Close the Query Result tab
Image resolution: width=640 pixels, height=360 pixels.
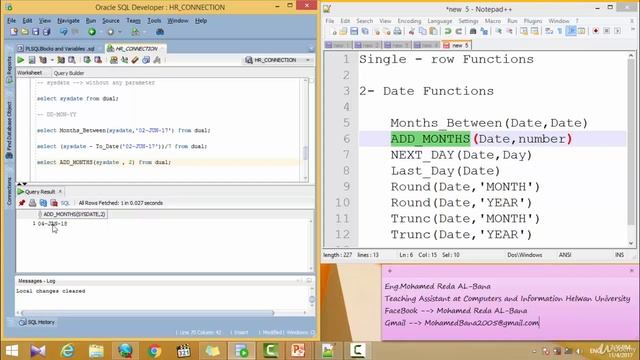click(x=60, y=191)
